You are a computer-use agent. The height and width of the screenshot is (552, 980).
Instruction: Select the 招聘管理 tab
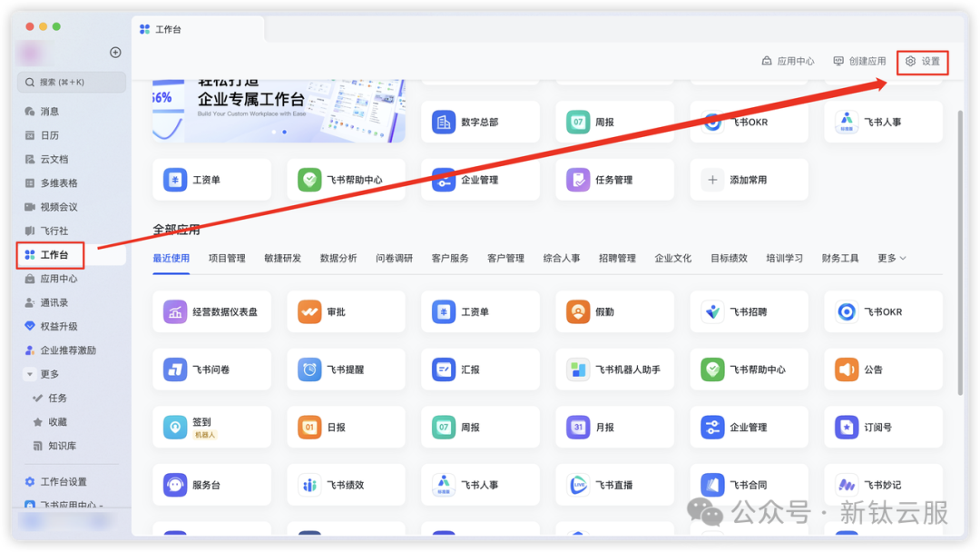[618, 258]
